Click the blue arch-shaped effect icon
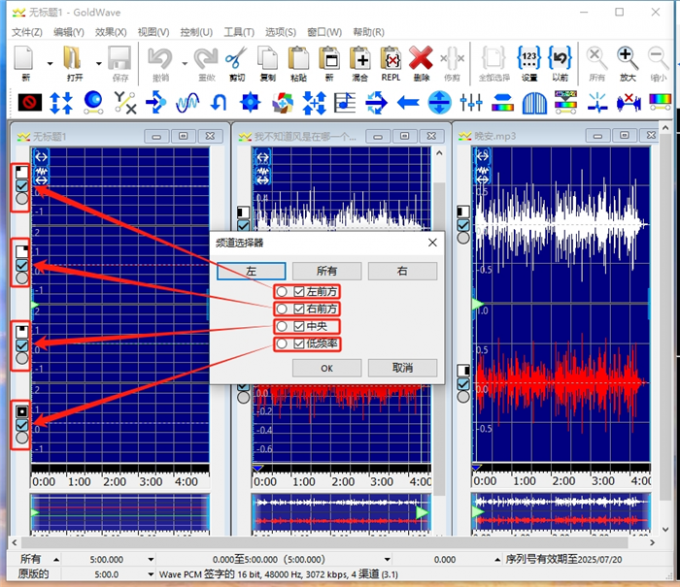The width and height of the screenshot is (680, 587). (x=534, y=103)
